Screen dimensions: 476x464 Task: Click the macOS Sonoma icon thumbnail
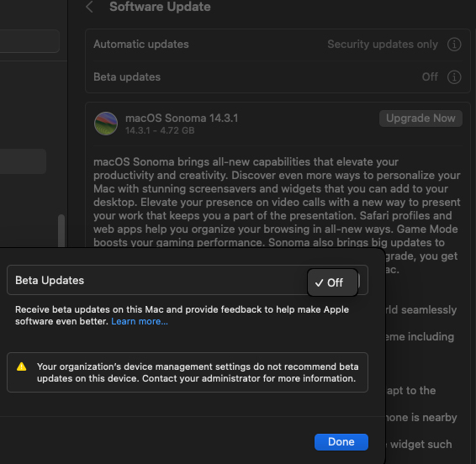pyautogui.click(x=106, y=124)
